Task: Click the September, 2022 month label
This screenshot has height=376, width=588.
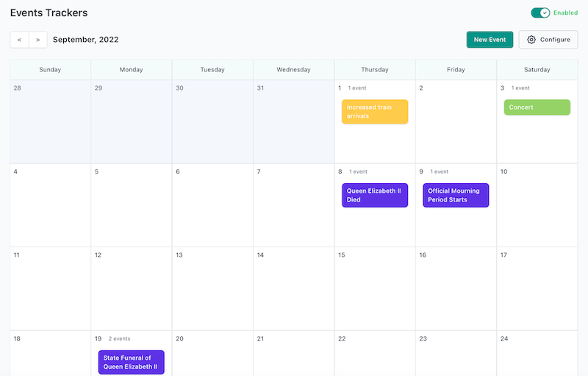Action: click(85, 40)
